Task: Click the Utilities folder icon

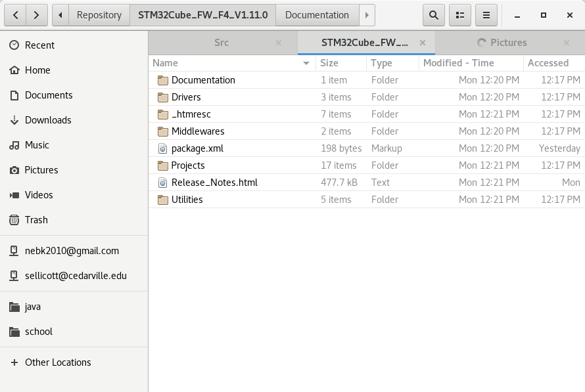Action: click(x=162, y=200)
